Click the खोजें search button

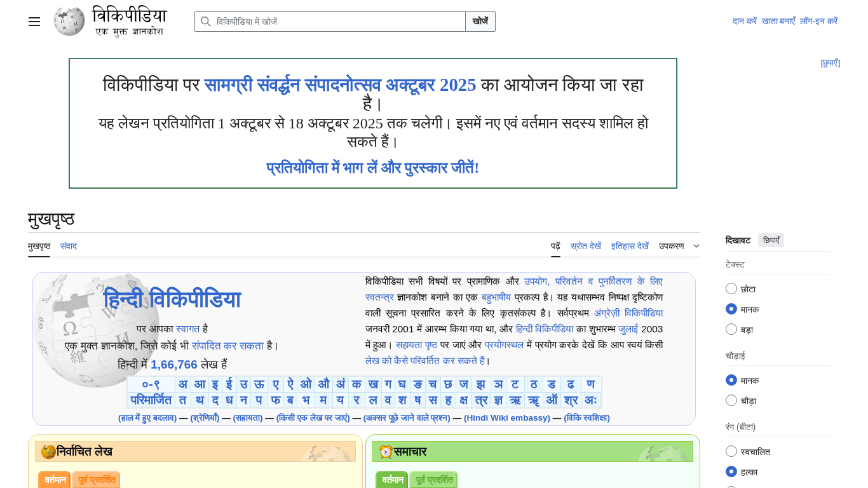480,22
